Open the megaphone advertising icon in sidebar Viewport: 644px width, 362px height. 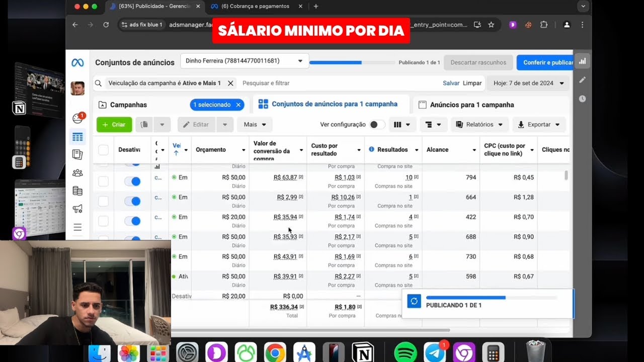(x=77, y=208)
